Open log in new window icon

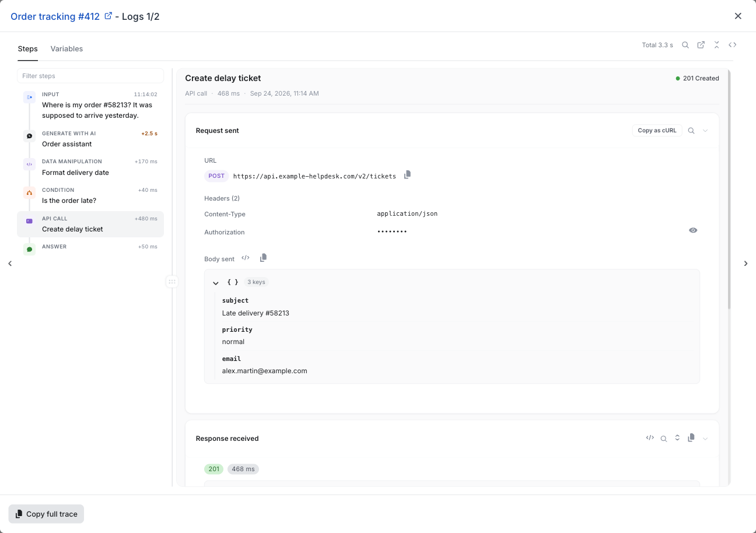[701, 45]
